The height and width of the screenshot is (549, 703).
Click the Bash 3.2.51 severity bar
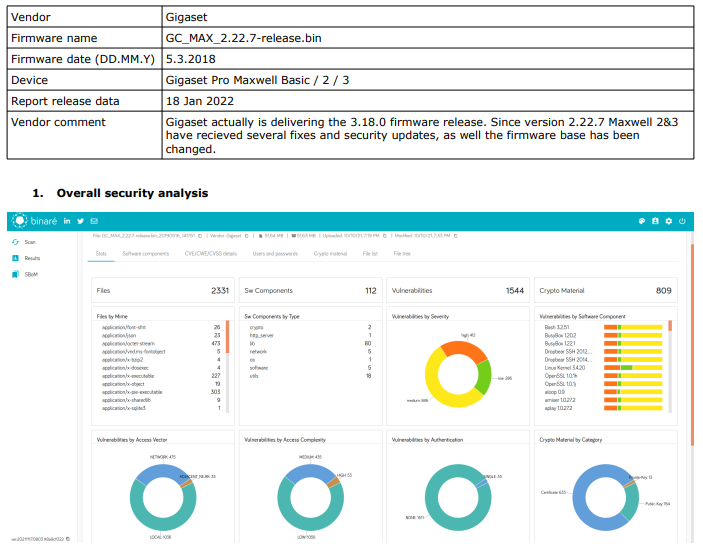click(x=633, y=328)
